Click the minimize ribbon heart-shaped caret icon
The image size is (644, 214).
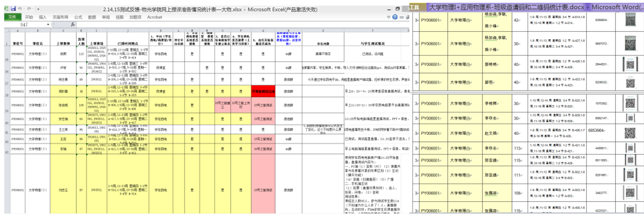click(389, 17)
